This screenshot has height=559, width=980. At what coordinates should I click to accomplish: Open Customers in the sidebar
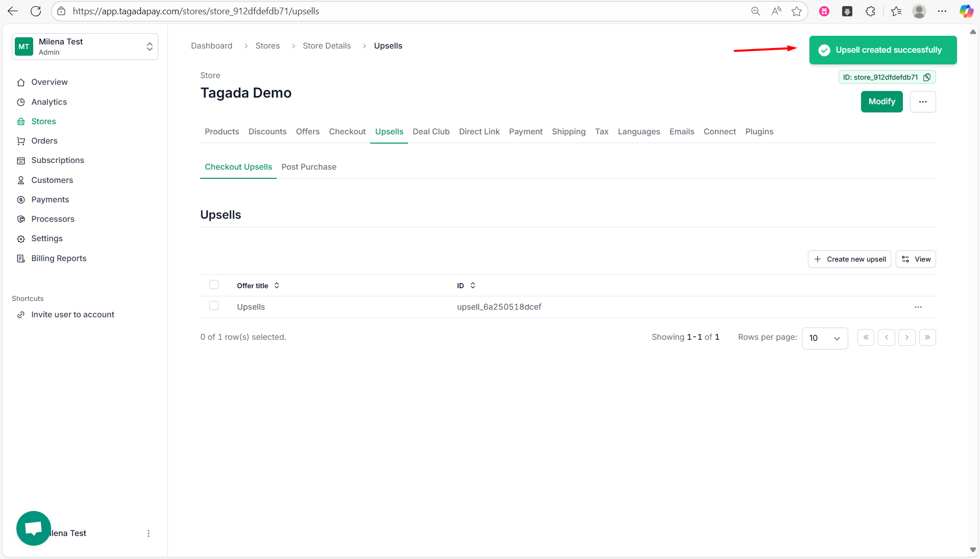point(52,180)
